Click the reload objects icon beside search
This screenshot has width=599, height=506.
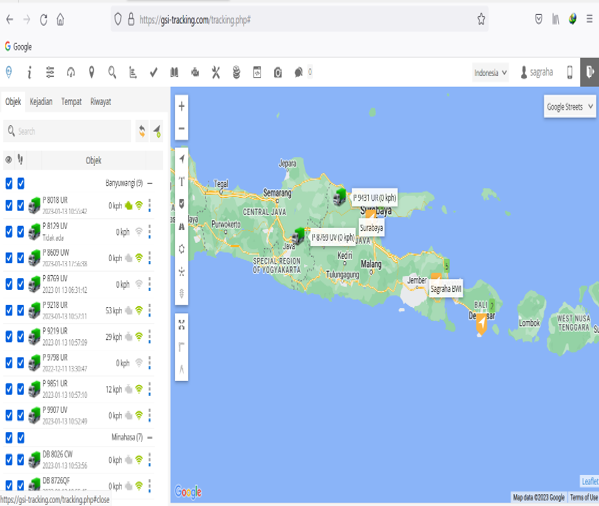tap(142, 131)
